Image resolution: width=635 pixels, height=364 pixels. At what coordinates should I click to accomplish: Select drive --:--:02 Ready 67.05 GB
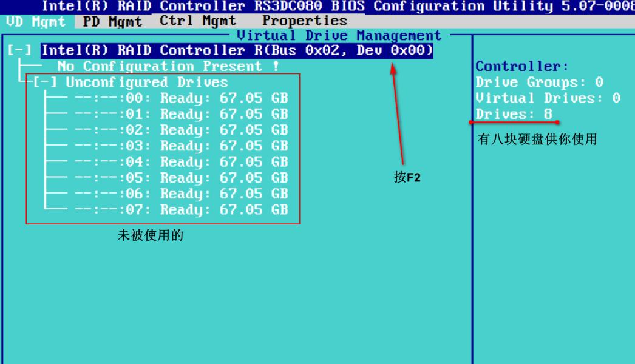(x=182, y=130)
